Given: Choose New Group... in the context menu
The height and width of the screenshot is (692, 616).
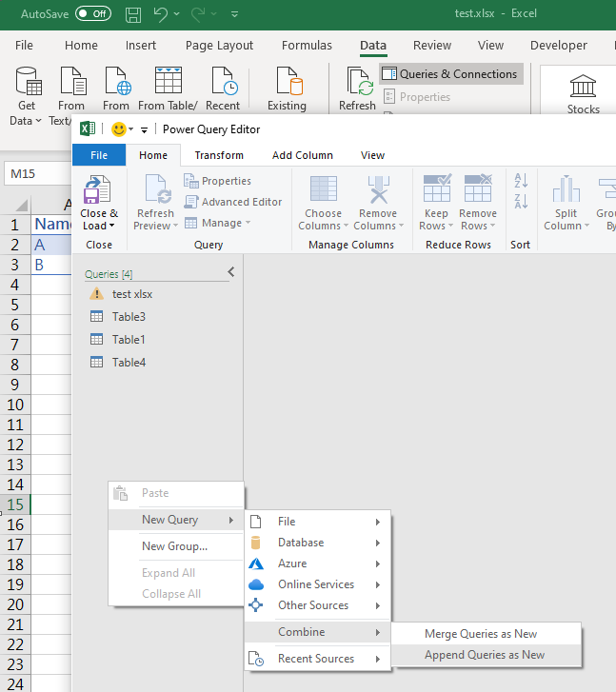Looking at the screenshot, I should (176, 546).
